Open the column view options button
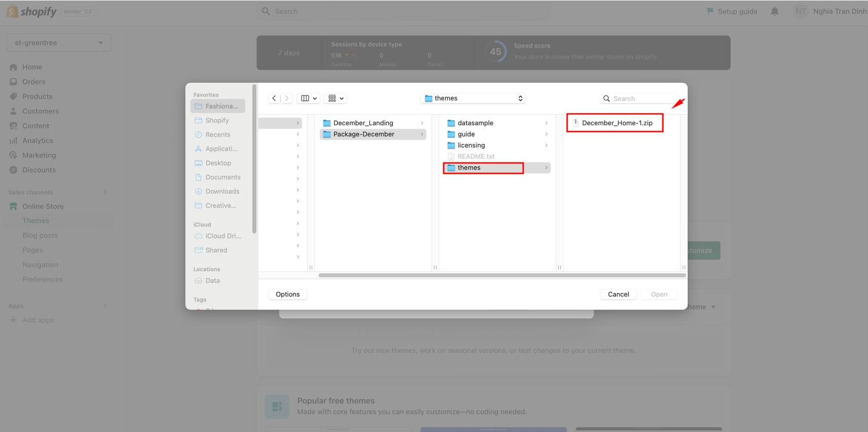The width and height of the screenshot is (868, 432). pyautogui.click(x=309, y=98)
